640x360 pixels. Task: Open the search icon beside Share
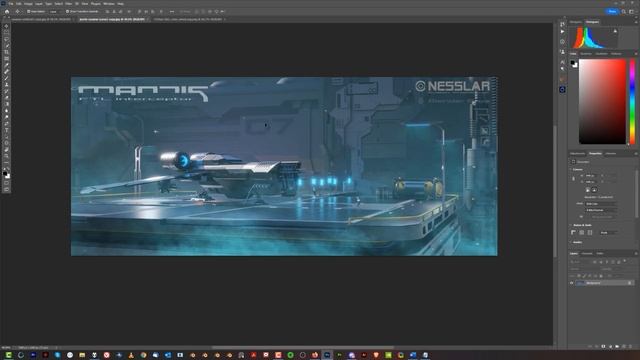click(624, 11)
